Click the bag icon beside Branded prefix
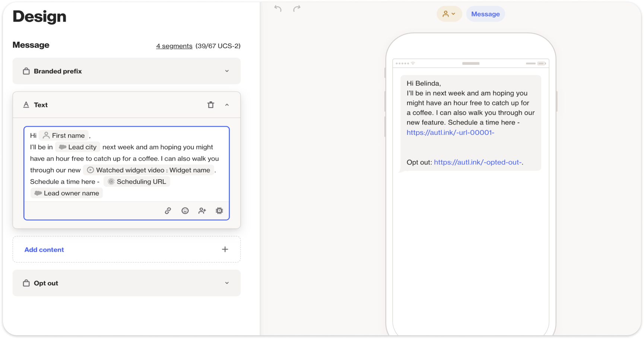This screenshot has width=644, height=339. pyautogui.click(x=26, y=71)
